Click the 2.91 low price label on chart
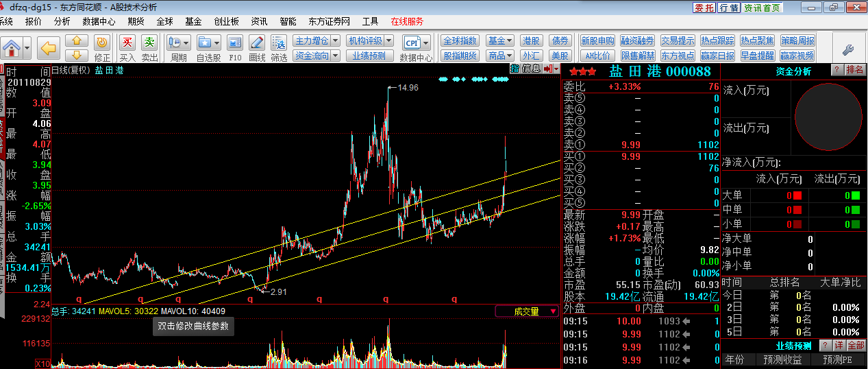Screen dimensions: 868x369 click(278, 291)
